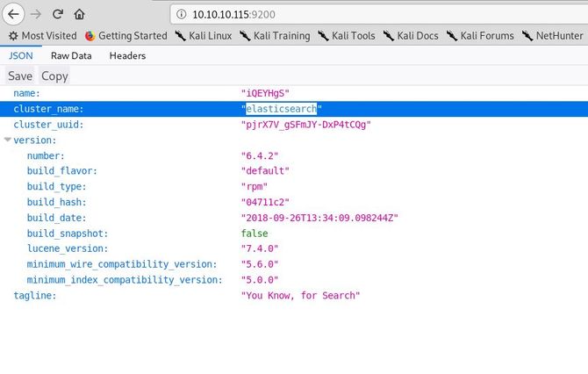
Task: Click the "2018-09-26T13:34:09.098244Z" date value
Action: (x=319, y=218)
